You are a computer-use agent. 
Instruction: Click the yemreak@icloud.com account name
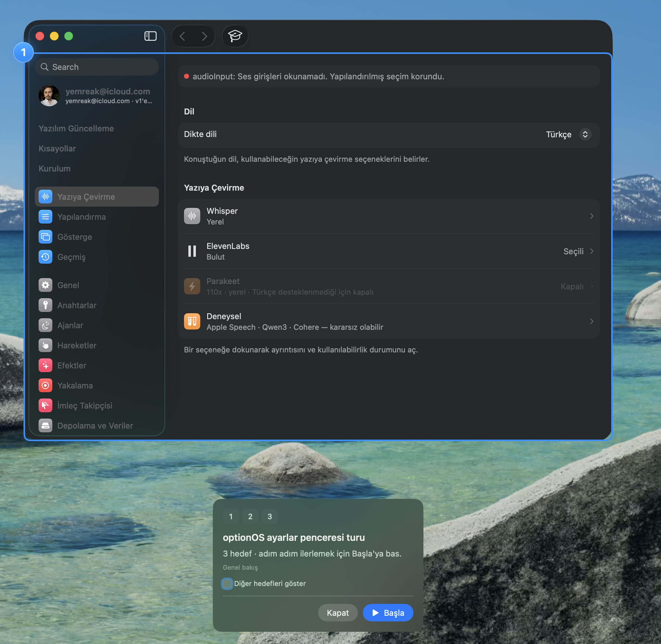[108, 91]
